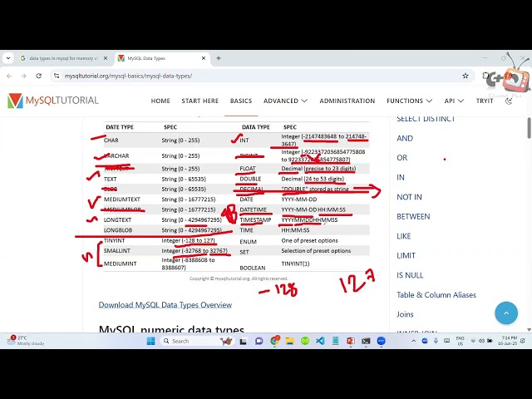Screen dimensions: 532x399
Task: Open Visual Studio Code from taskbar
Action: (320, 341)
